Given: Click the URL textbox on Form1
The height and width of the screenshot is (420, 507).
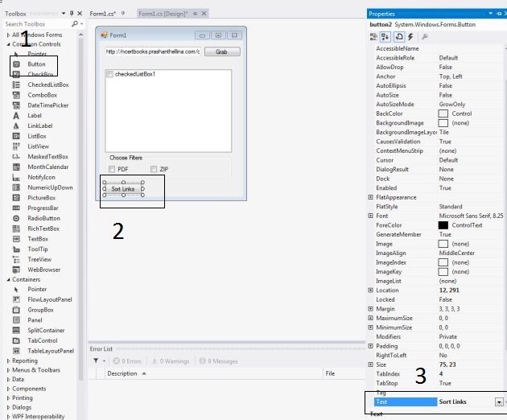Looking at the screenshot, I should [153, 51].
